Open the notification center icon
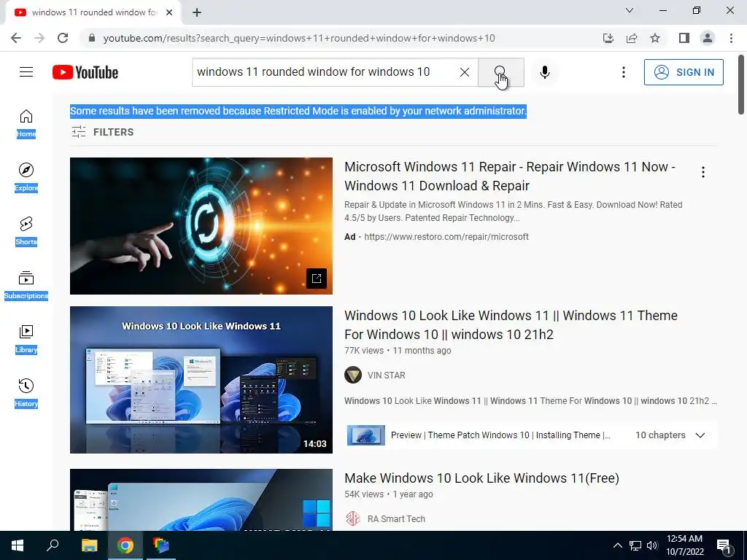Image resolution: width=747 pixels, height=560 pixels. [724, 546]
